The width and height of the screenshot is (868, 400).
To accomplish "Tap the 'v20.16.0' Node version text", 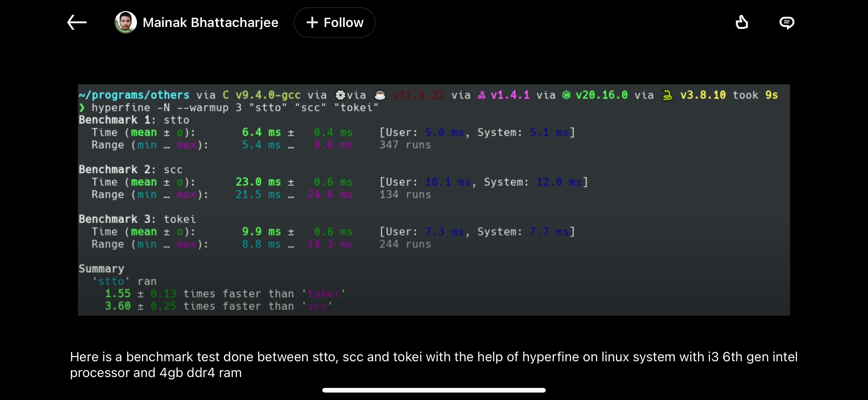I will 601,95.
